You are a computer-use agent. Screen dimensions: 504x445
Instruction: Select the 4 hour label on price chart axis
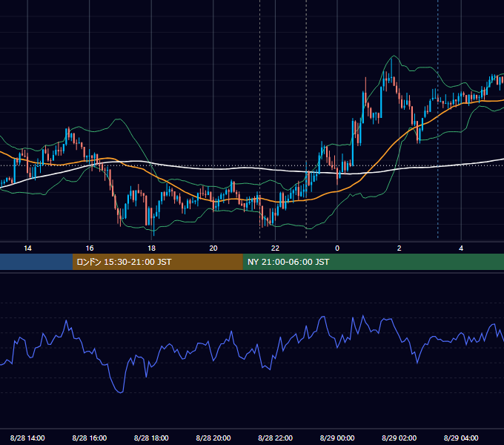pyautogui.click(x=461, y=248)
